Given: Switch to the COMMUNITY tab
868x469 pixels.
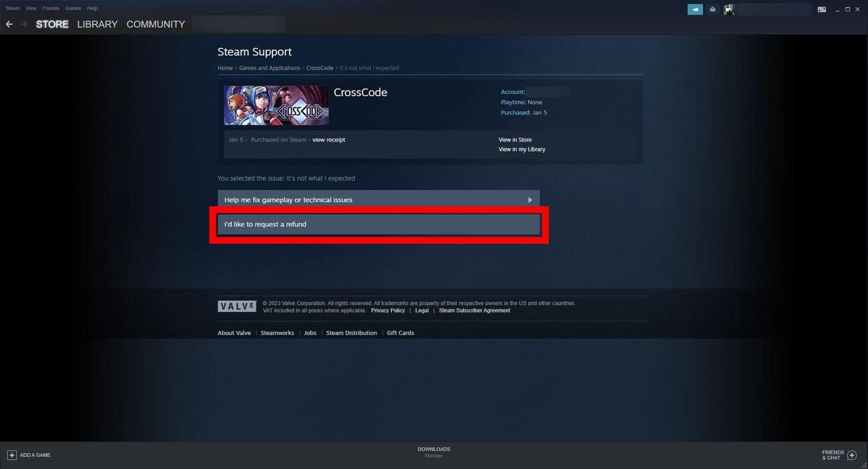Looking at the screenshot, I should pos(156,24).
